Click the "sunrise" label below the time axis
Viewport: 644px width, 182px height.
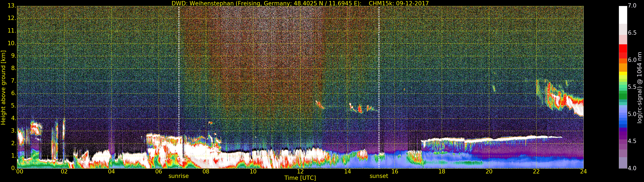pyautogui.click(x=179, y=176)
